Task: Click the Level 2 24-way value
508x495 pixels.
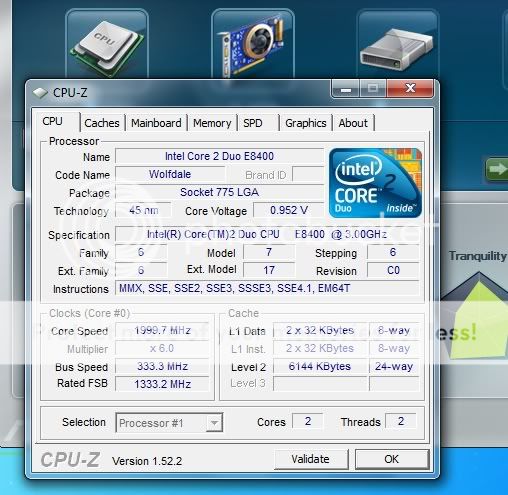Action: [394, 366]
